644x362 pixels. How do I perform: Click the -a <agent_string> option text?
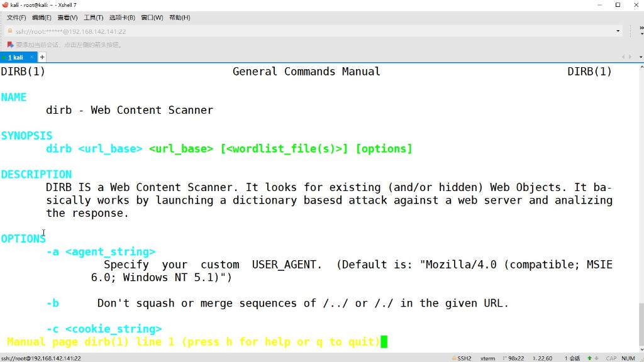(101, 251)
